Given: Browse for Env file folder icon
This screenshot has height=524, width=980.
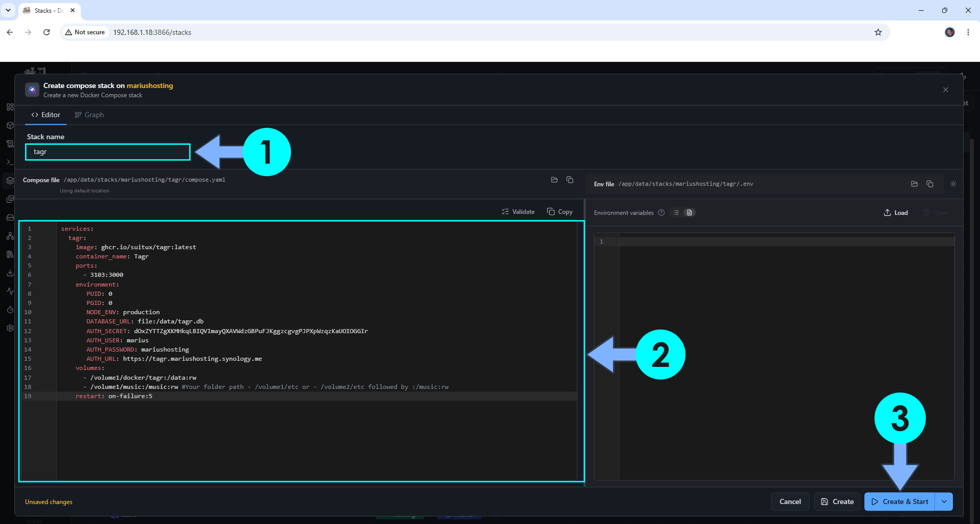Looking at the screenshot, I should click(914, 184).
